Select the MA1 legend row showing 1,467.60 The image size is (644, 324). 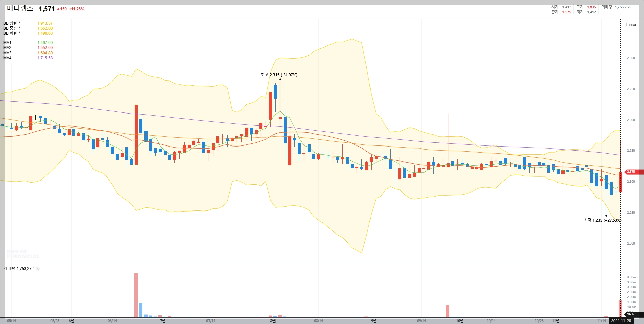(28, 43)
